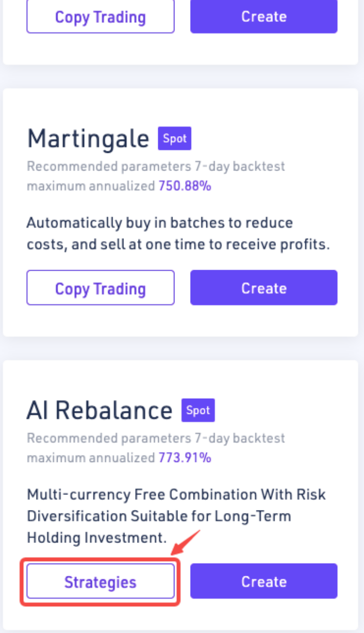Click the red arrow pointing at Strategies
364x633 pixels.
tap(187, 541)
